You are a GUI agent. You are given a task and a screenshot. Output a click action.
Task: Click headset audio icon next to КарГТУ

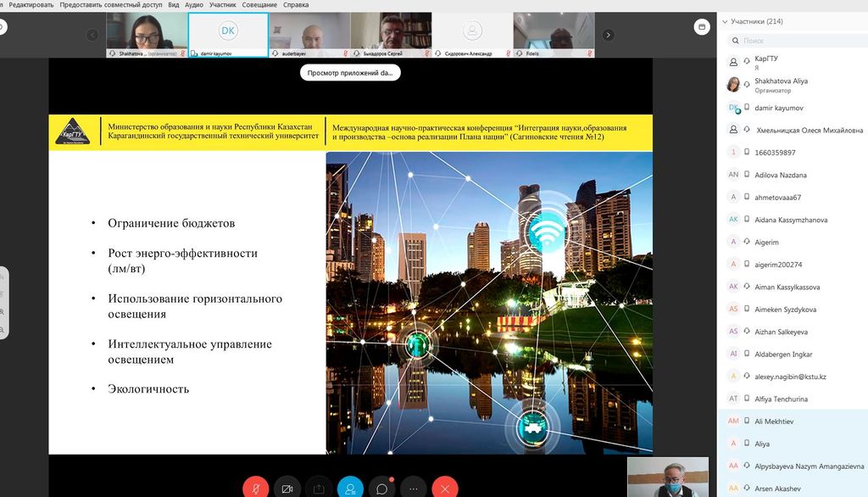747,60
